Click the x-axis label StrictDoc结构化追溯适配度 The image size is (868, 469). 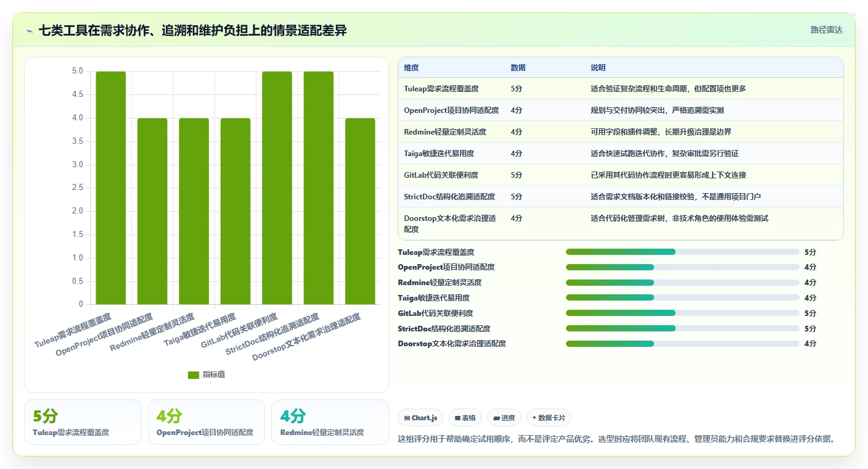click(x=273, y=334)
